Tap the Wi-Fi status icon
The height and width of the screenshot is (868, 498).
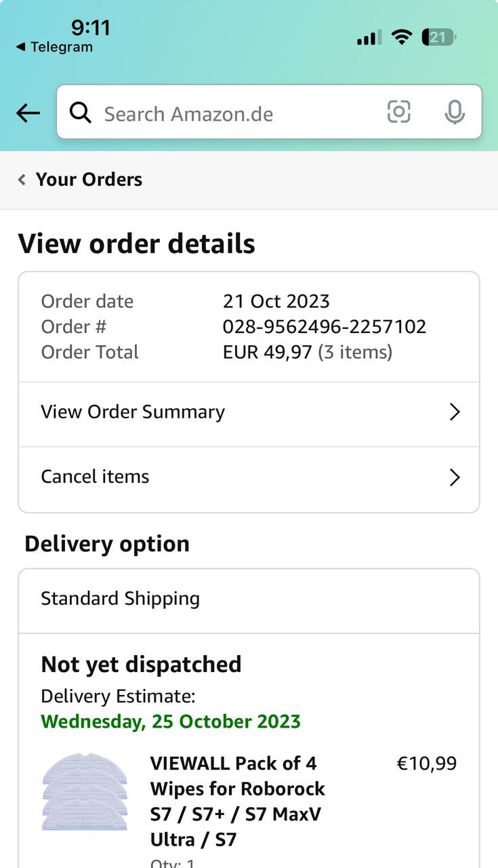[x=402, y=37]
